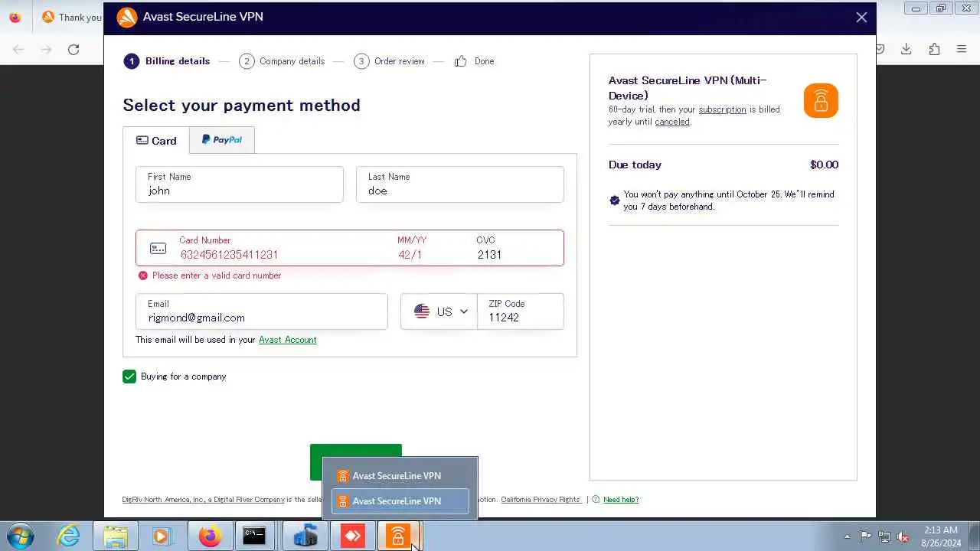980x551 pixels.
Task: Click the Avast SecureLine VPN taskbar icon
Action: 398,536
